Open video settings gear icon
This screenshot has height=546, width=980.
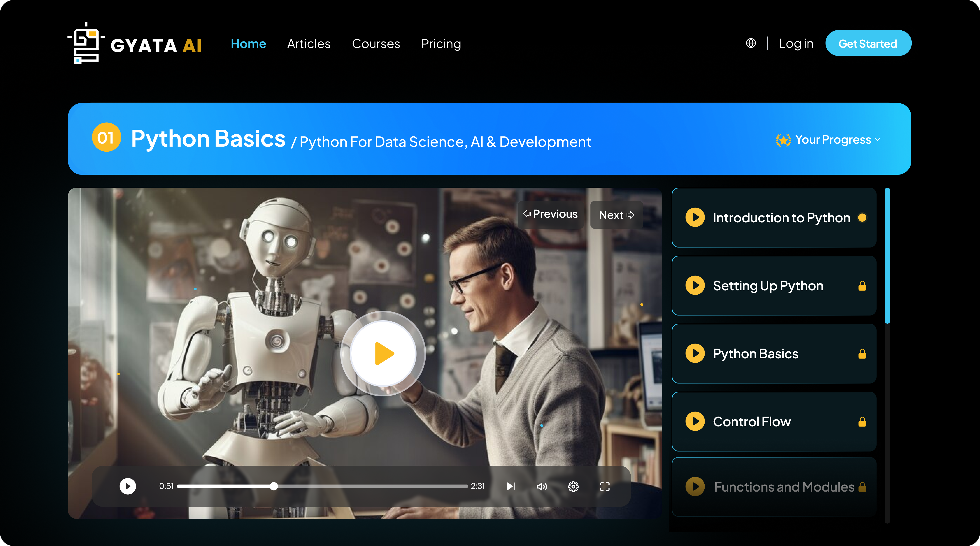(x=573, y=486)
